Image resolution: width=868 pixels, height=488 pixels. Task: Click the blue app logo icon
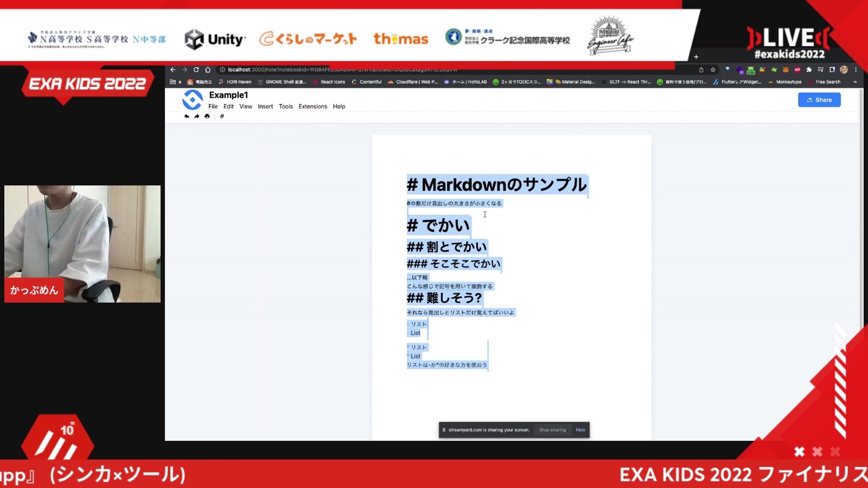(x=192, y=100)
